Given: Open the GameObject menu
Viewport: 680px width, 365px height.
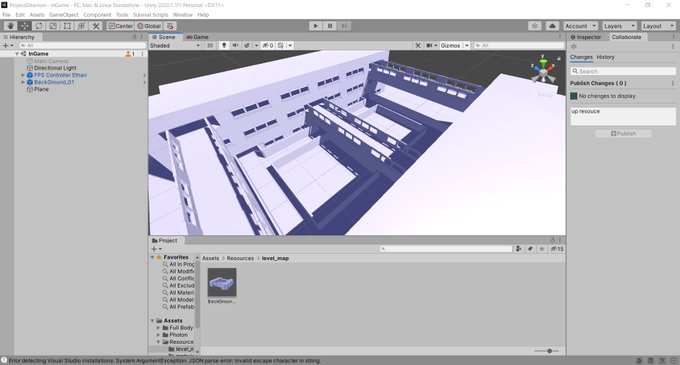Looking at the screenshot, I should pyautogui.click(x=64, y=15).
